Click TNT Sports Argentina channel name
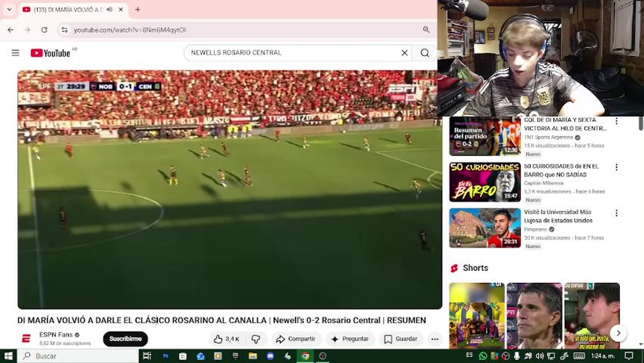Viewport: 644px width, 363px height. tap(548, 137)
